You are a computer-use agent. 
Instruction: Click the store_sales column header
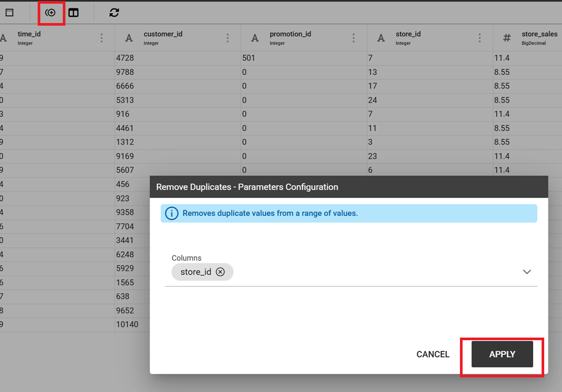(539, 34)
